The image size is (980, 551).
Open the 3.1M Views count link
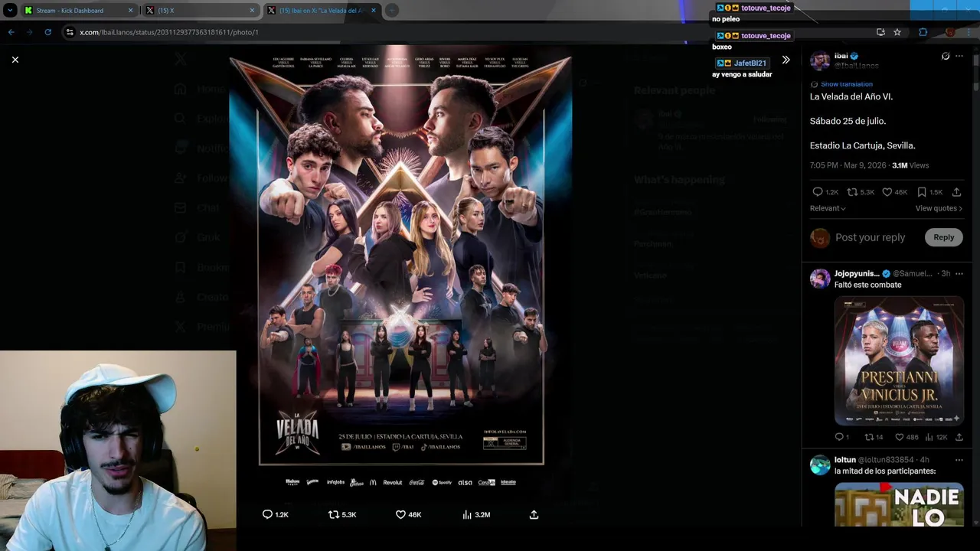(x=910, y=165)
